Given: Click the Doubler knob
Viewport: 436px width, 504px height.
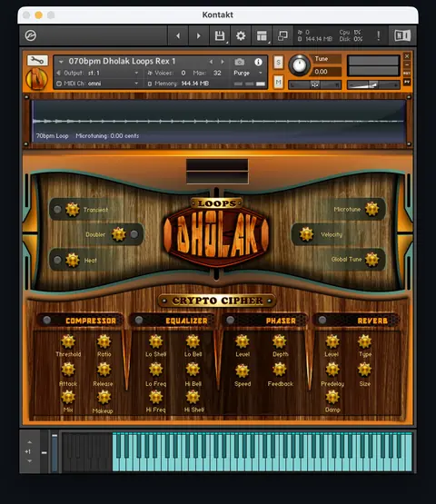Looking at the screenshot, I should [119, 234].
